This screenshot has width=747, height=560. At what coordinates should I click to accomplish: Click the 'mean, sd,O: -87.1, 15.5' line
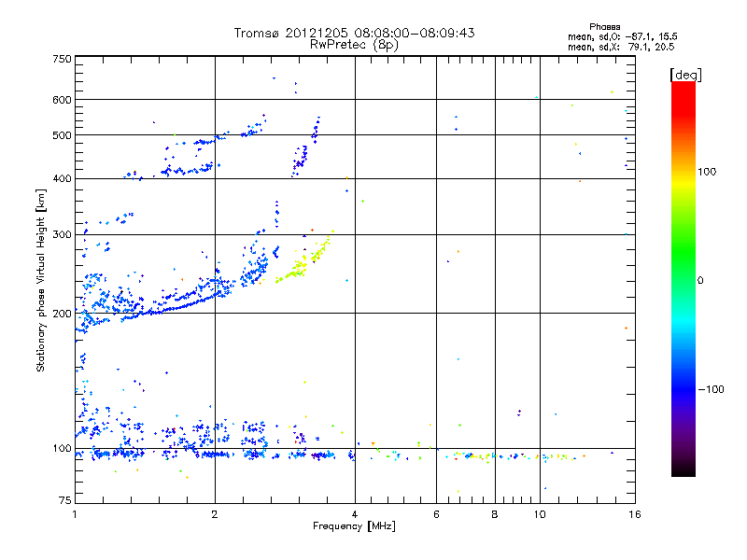point(622,36)
